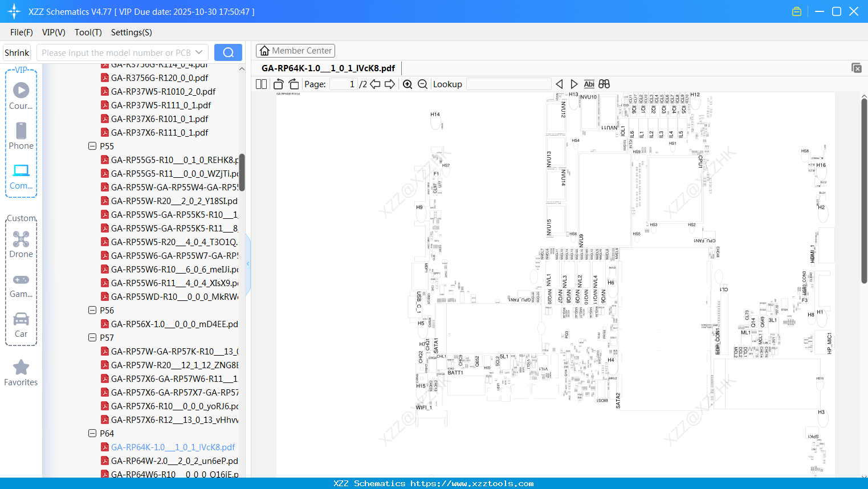This screenshot has height=489, width=868.
Task: Click the PDF viewer vertical scrollbar thumb
Action: point(864,191)
